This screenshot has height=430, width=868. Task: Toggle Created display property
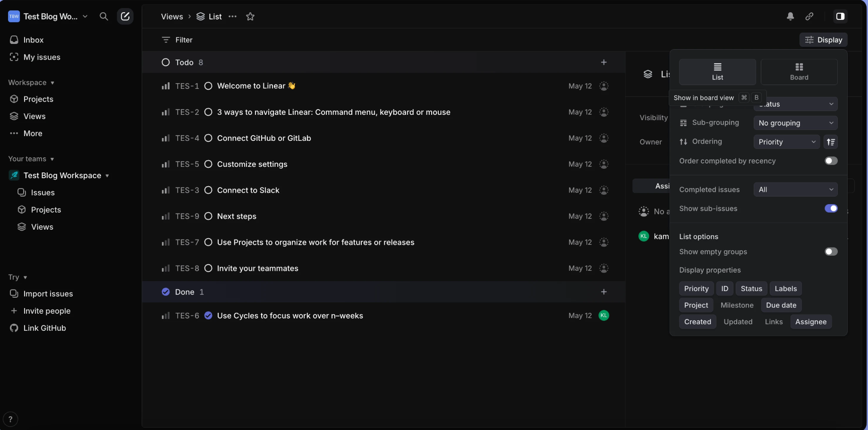698,322
